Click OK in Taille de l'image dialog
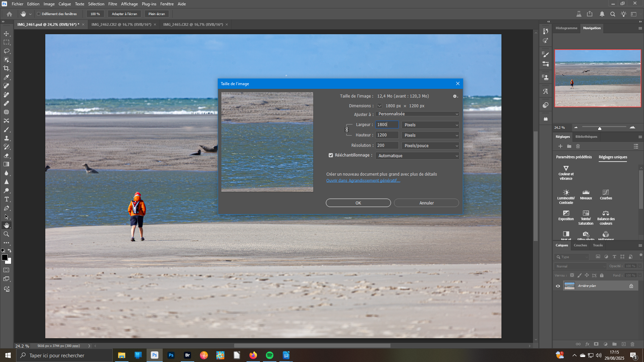 358,203
